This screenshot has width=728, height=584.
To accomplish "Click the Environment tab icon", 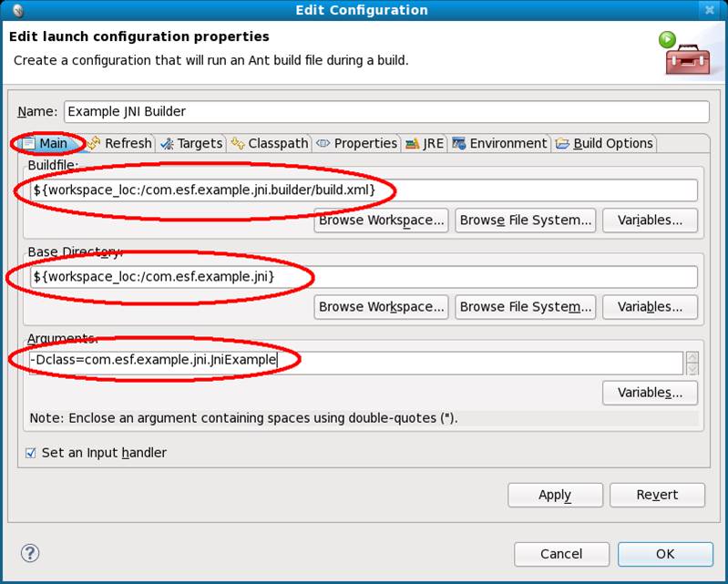I will (458, 143).
